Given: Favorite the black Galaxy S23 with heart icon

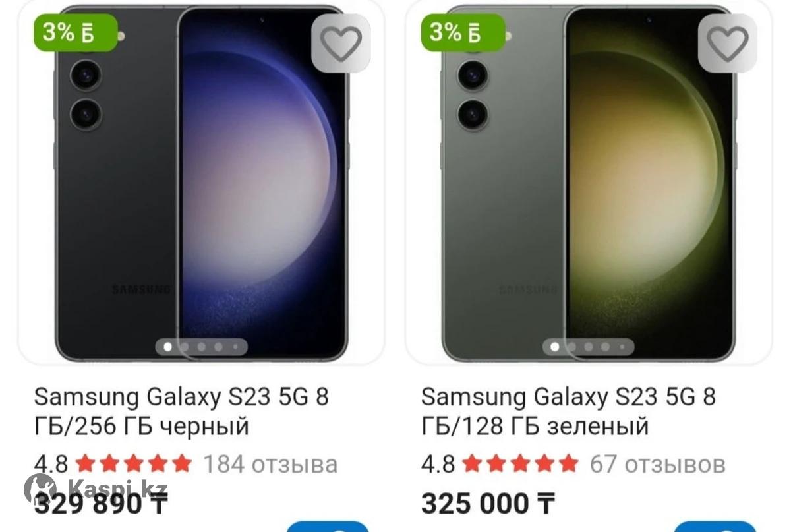Looking at the screenshot, I should pos(341,44).
